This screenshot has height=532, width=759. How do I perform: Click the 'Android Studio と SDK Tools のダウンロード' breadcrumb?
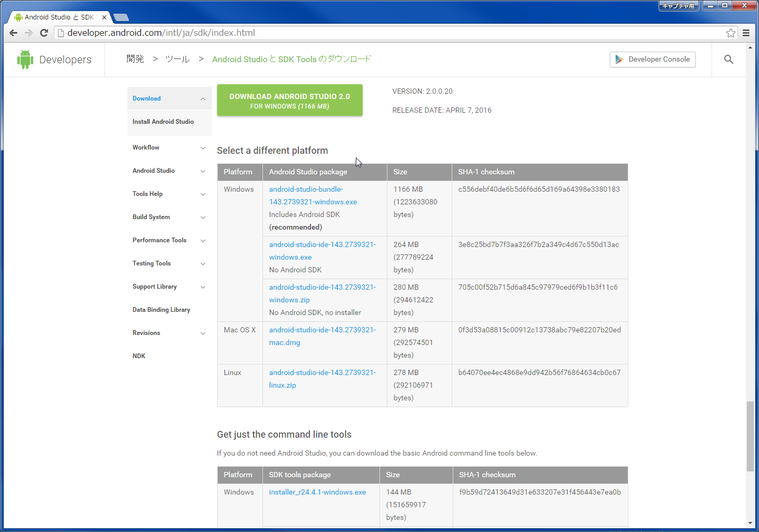(x=292, y=59)
